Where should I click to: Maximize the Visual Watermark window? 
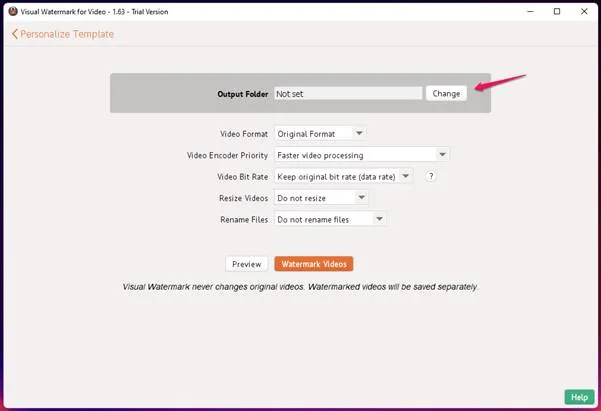[557, 12]
